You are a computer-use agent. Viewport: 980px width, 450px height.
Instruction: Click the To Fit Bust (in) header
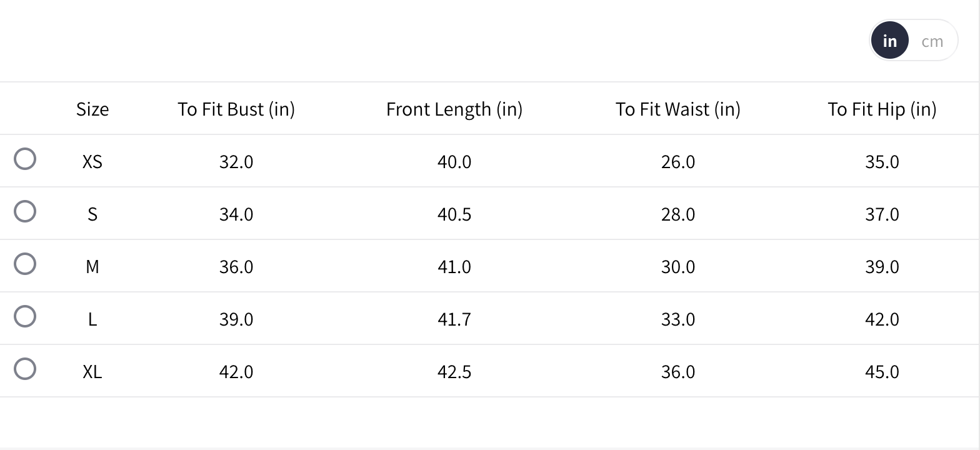click(x=236, y=109)
